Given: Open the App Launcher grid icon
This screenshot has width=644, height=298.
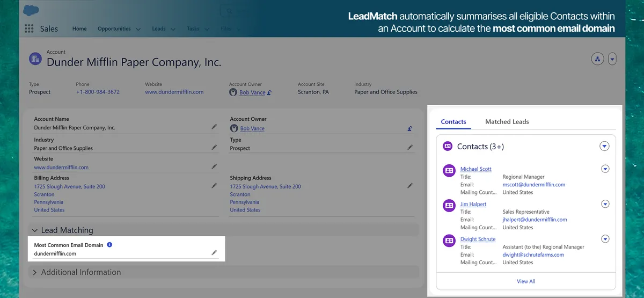Looking at the screenshot, I should 29,28.
